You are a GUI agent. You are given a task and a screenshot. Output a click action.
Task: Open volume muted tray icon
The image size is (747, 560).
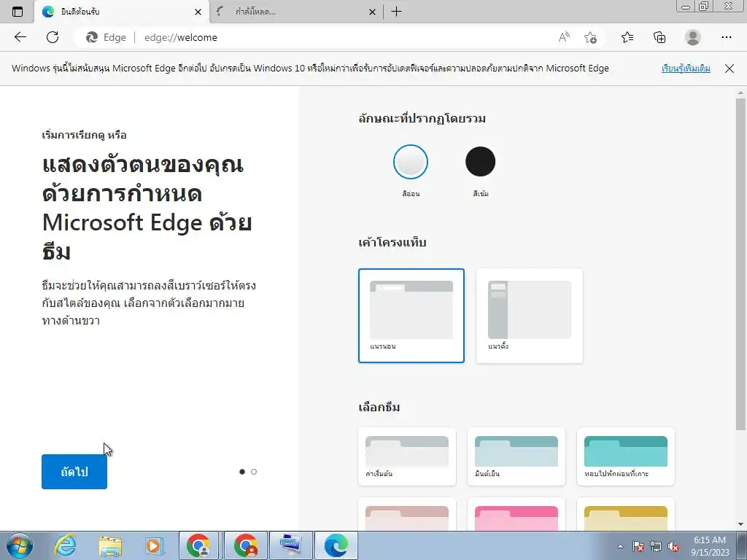pyautogui.click(x=673, y=546)
